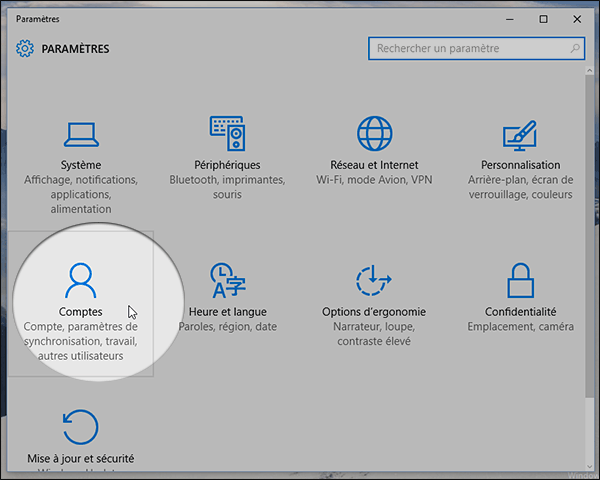600x480 pixels.
Task: Open the Options d'ergonomie dashed-clock icon
Action: point(374,280)
